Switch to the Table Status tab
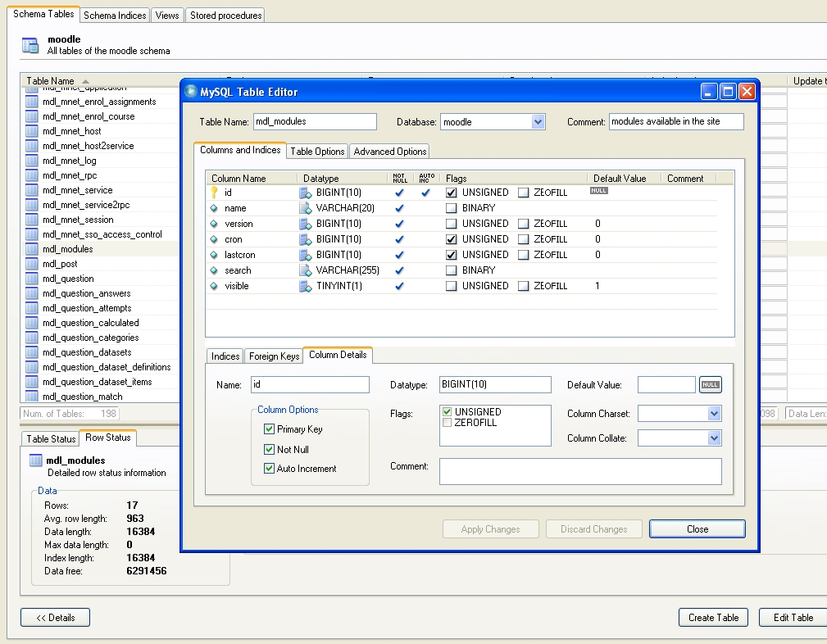 51,438
